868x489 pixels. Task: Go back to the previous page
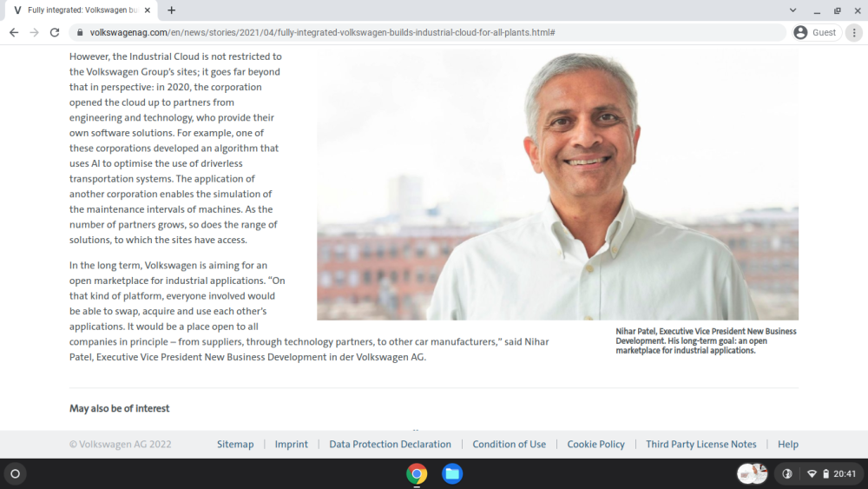pos(14,33)
